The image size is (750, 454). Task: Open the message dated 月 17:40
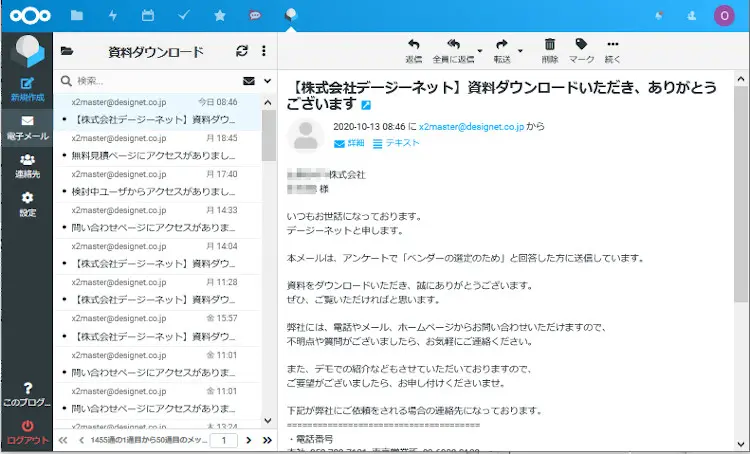coord(158,184)
